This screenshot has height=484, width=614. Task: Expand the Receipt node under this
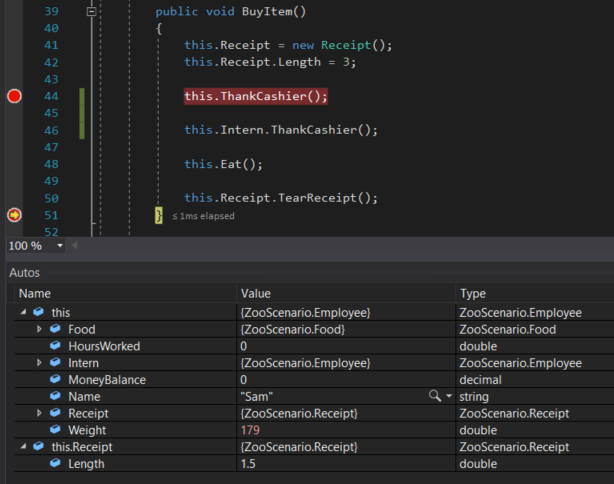tap(39, 413)
